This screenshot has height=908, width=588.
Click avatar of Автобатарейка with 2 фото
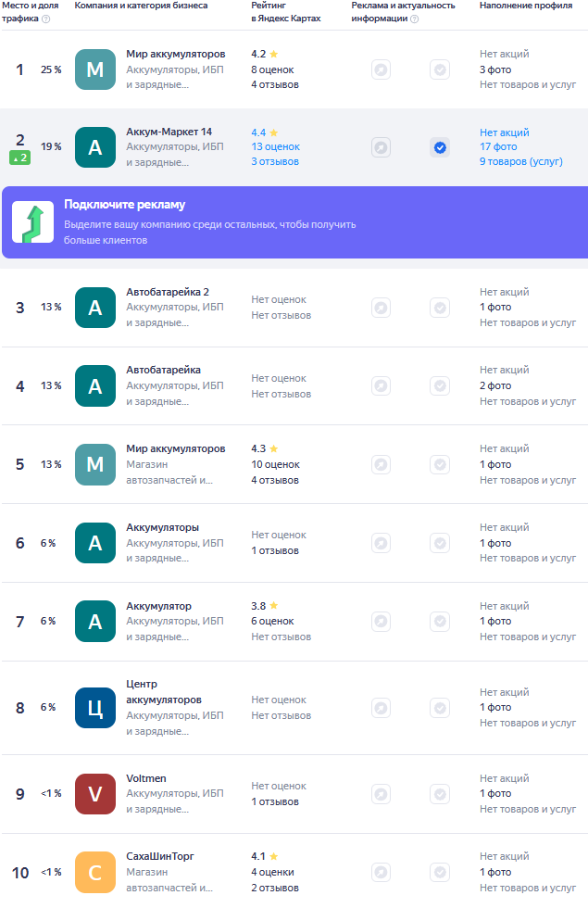click(x=94, y=385)
